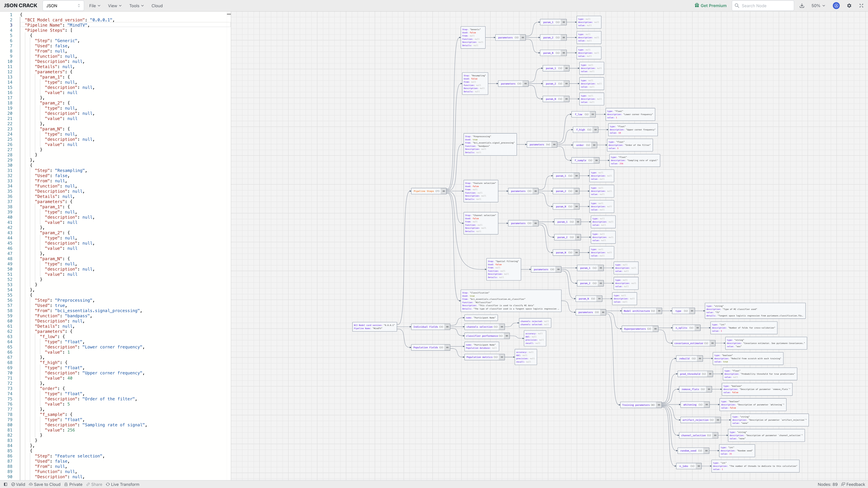The image size is (868, 488).
Task: Toggle the editor panel icon in status bar
Action: (x=5, y=484)
